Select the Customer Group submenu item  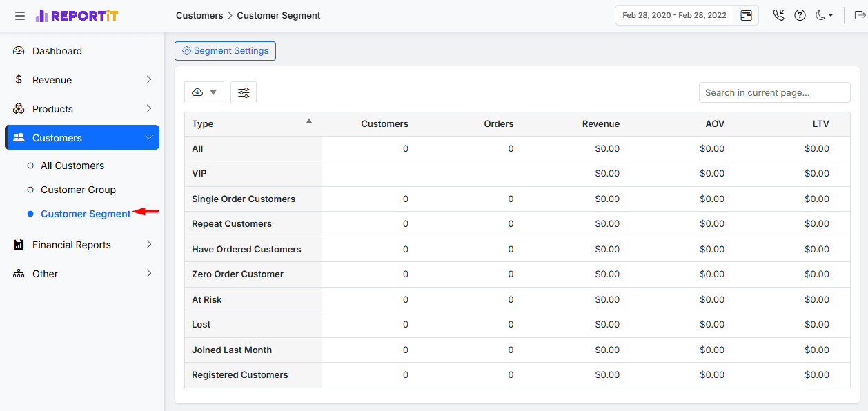[x=78, y=190]
